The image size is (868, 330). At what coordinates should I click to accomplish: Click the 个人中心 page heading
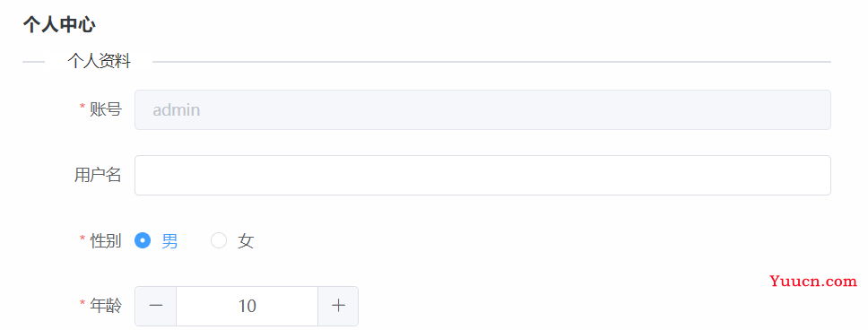point(59,25)
